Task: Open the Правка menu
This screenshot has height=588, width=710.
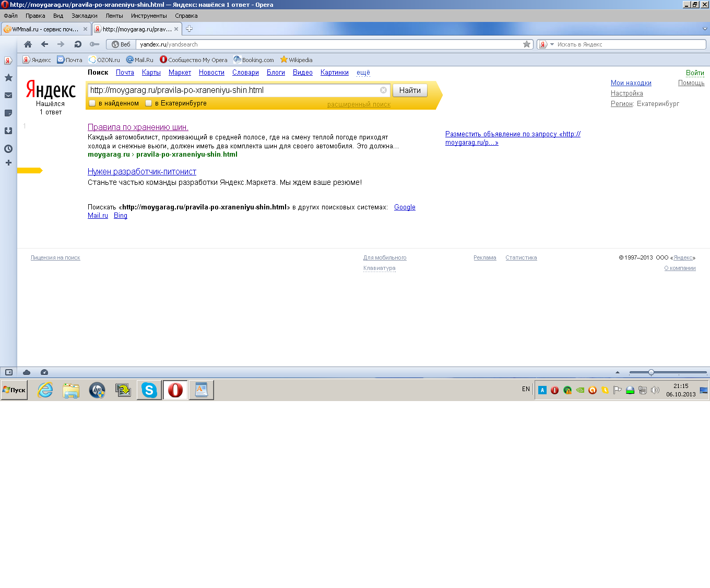Action: pos(35,16)
